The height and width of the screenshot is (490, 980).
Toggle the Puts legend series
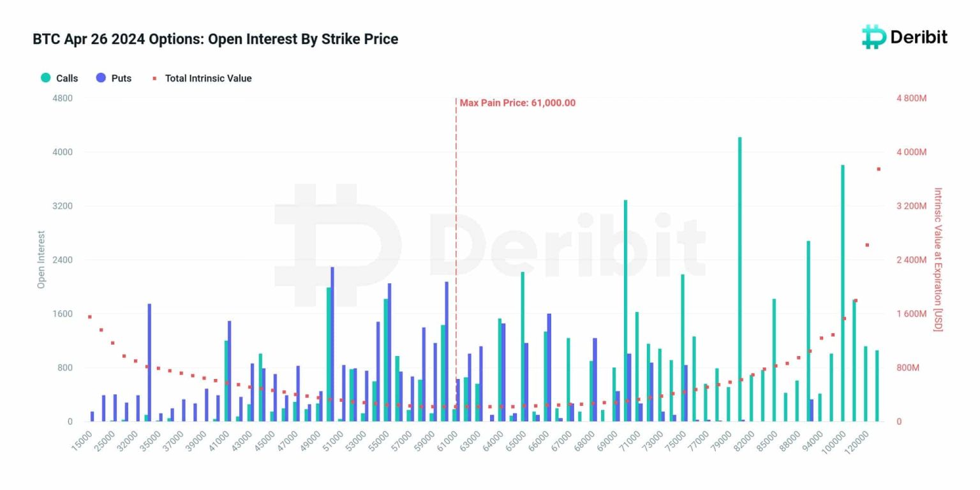pos(114,78)
